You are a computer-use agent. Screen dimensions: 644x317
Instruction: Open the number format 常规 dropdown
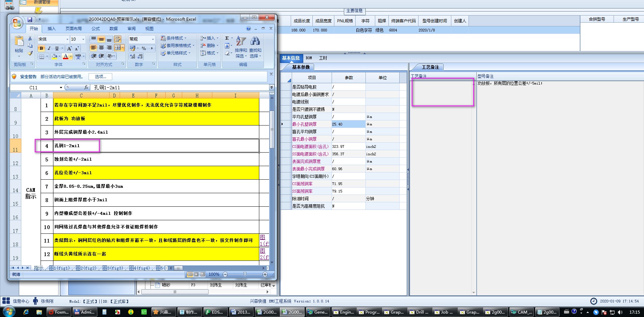[153, 39]
